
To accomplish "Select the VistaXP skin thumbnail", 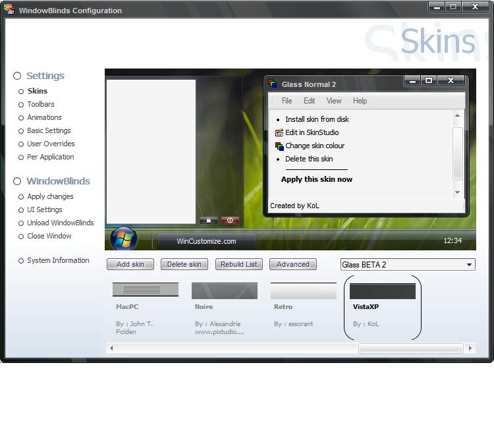I will 383,291.
